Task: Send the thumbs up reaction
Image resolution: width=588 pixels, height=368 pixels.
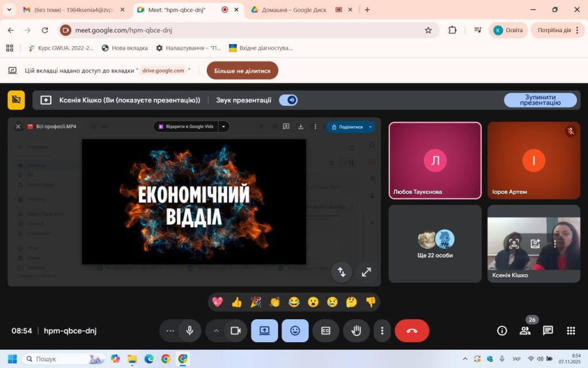Action: 237,302
